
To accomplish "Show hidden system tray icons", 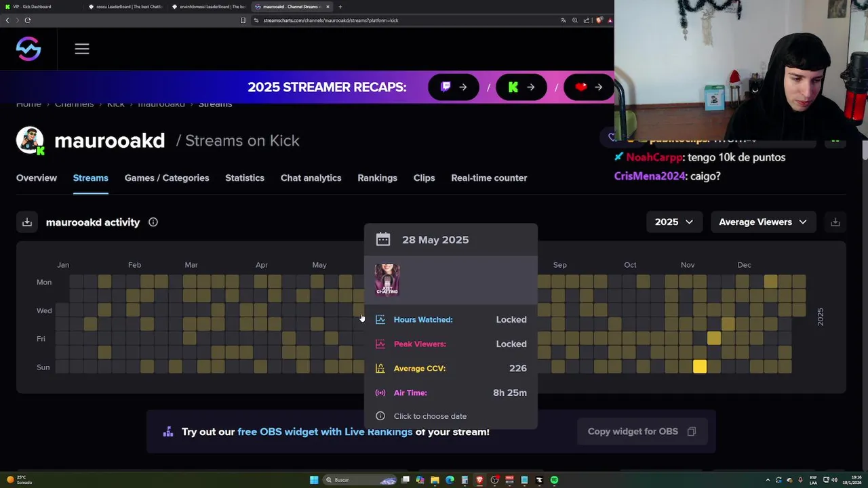I will (768, 480).
